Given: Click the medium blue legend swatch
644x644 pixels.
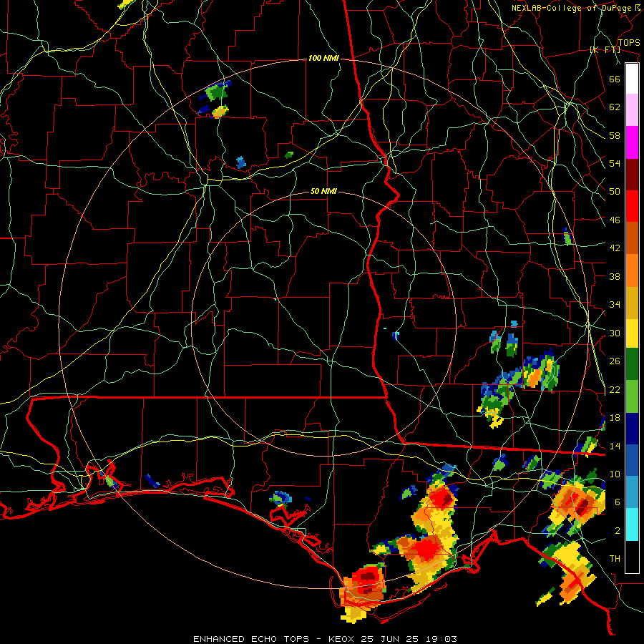Looking at the screenshot, I should [x=632, y=460].
